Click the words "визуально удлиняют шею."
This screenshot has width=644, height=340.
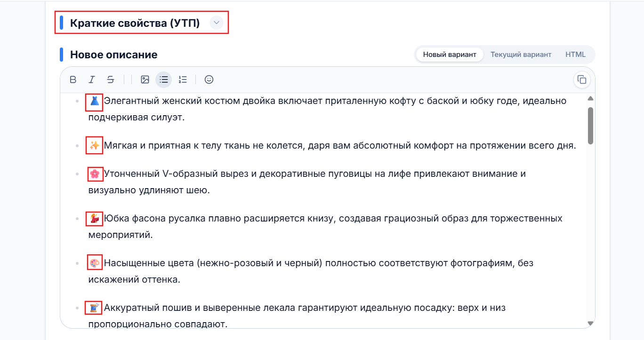[x=149, y=190]
